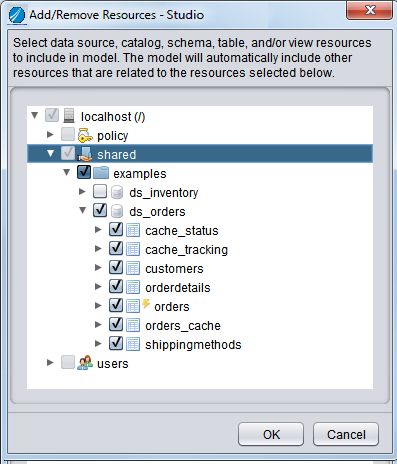Close the Add/Remove Resources dialog
This screenshot has height=464, width=397.
click(x=370, y=11)
